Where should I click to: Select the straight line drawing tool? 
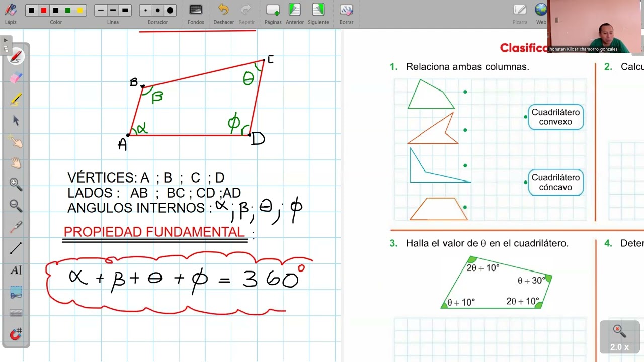(16, 248)
